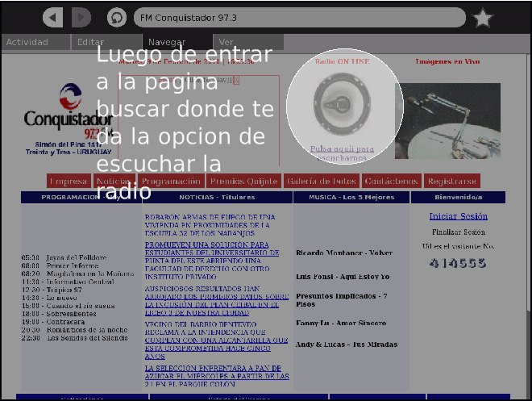Open headline 'LA SELECCIÓN ENFRENTARÁ A PAN DE AZÚCAR'
Screen dimensions: 532x401
pyautogui.click(x=217, y=376)
